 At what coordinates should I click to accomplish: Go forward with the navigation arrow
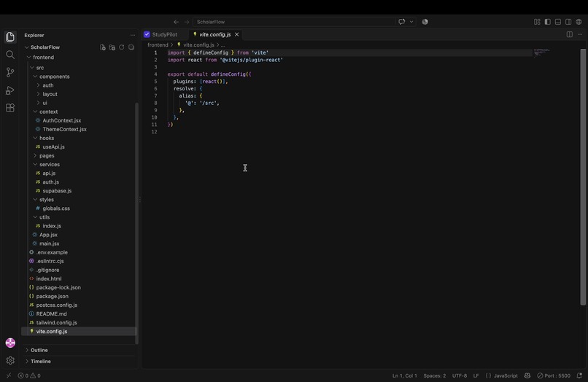[186, 22]
